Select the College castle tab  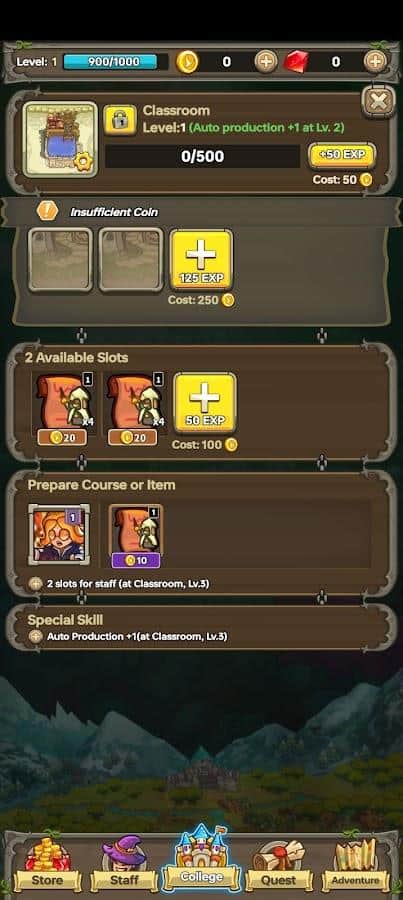(x=202, y=859)
